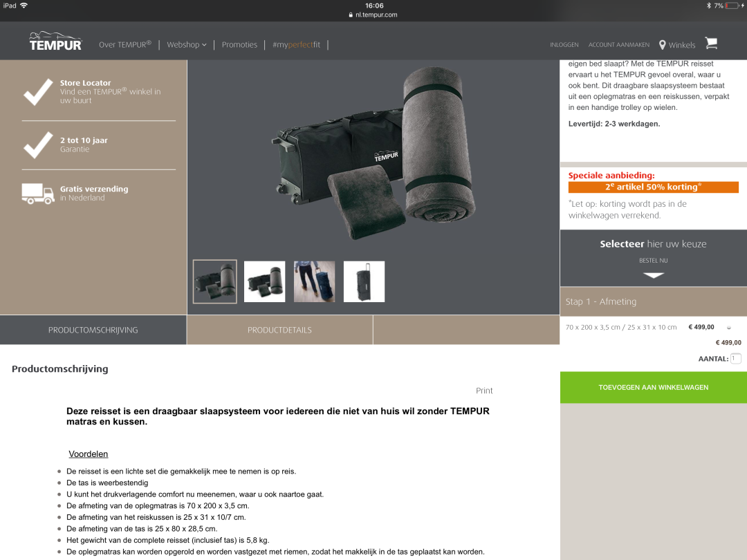The height and width of the screenshot is (560, 747).
Task: Click ACCOUNT AANMAKEN link
Action: click(x=618, y=45)
